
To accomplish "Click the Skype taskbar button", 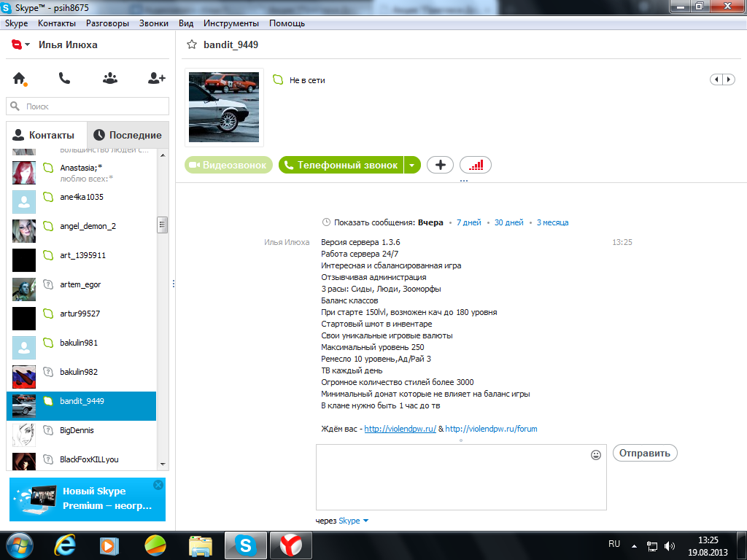I will tap(245, 545).
